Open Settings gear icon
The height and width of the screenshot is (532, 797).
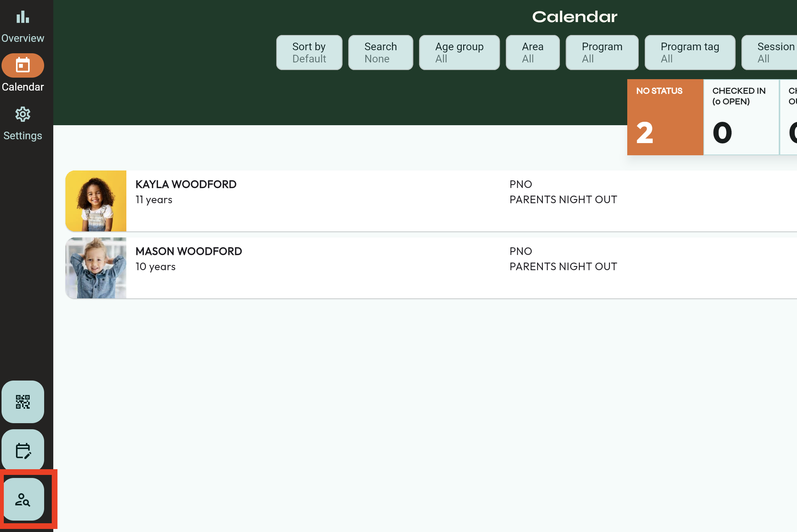pyautogui.click(x=23, y=114)
